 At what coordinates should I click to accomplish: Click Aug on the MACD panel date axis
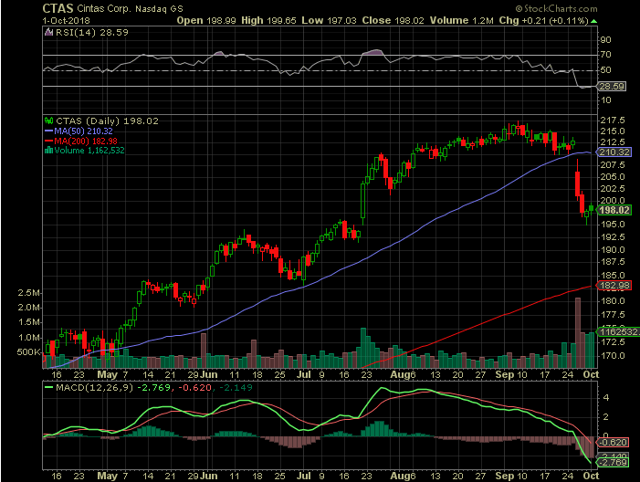tap(399, 476)
